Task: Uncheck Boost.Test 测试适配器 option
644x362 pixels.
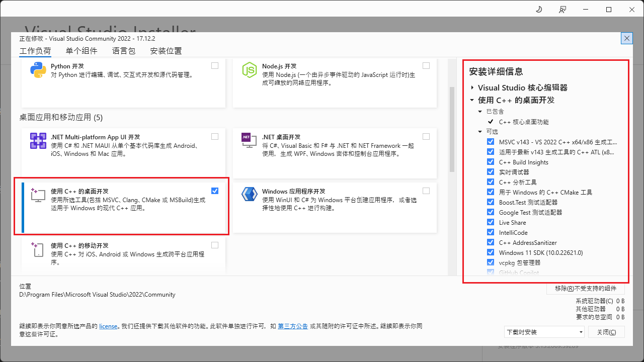Action: [491, 202]
